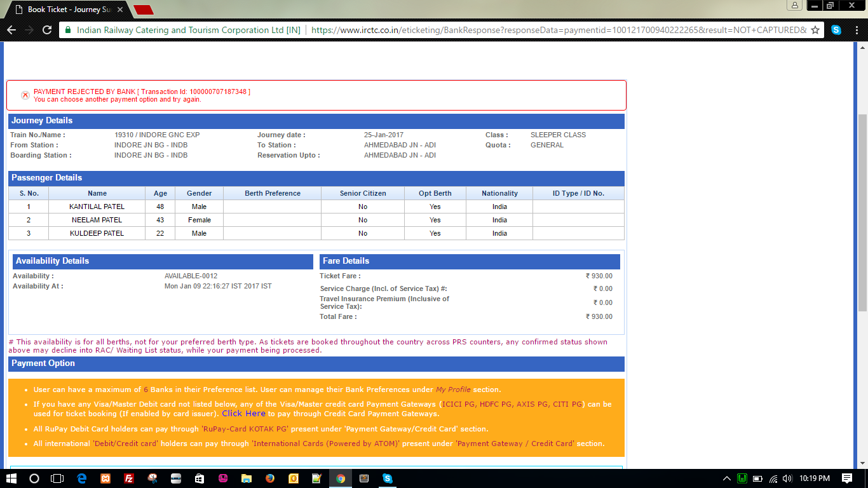Open the Action Center notifications icon
This screenshot has height=488, width=868.
click(x=847, y=478)
